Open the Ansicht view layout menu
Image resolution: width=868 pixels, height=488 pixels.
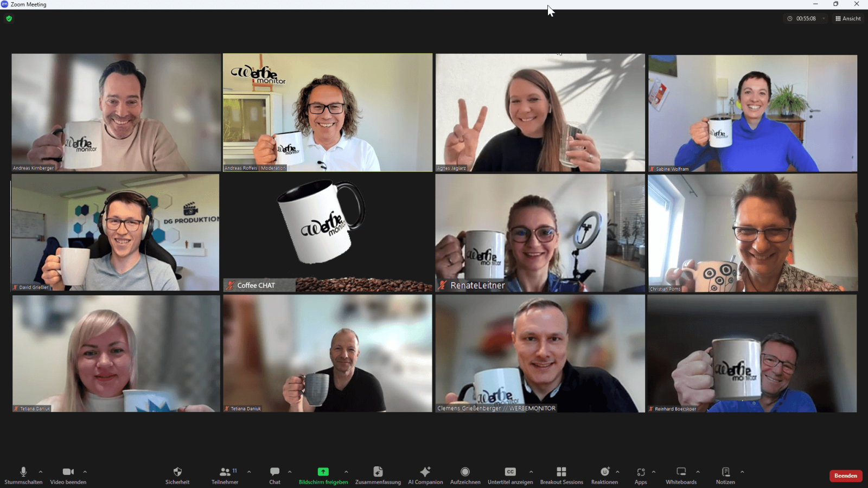click(848, 18)
